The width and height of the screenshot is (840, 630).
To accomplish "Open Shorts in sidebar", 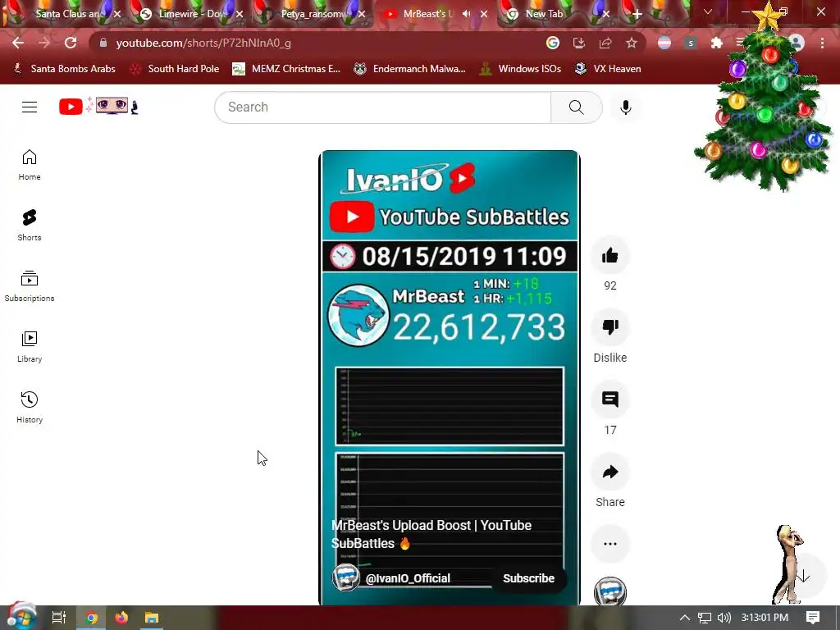I will click(30, 226).
